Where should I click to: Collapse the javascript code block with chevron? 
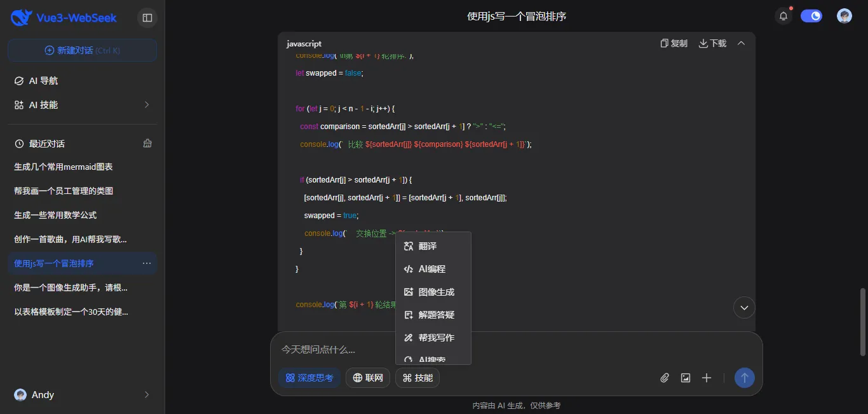coord(741,43)
